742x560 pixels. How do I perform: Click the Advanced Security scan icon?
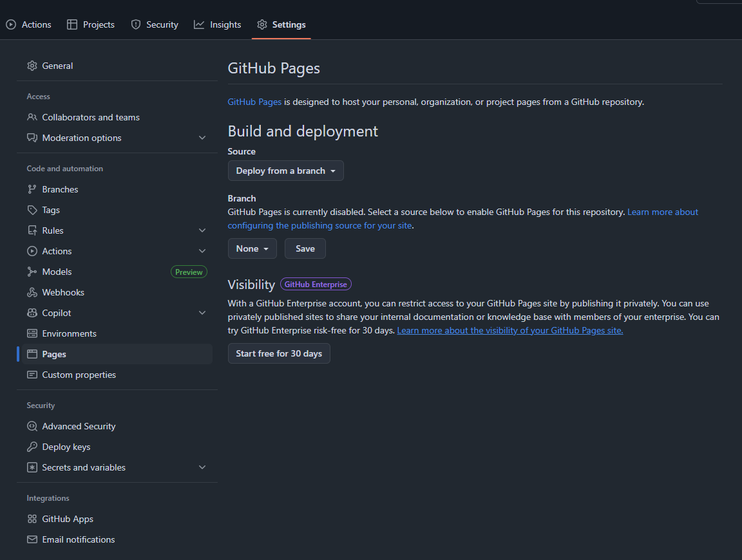tap(32, 426)
